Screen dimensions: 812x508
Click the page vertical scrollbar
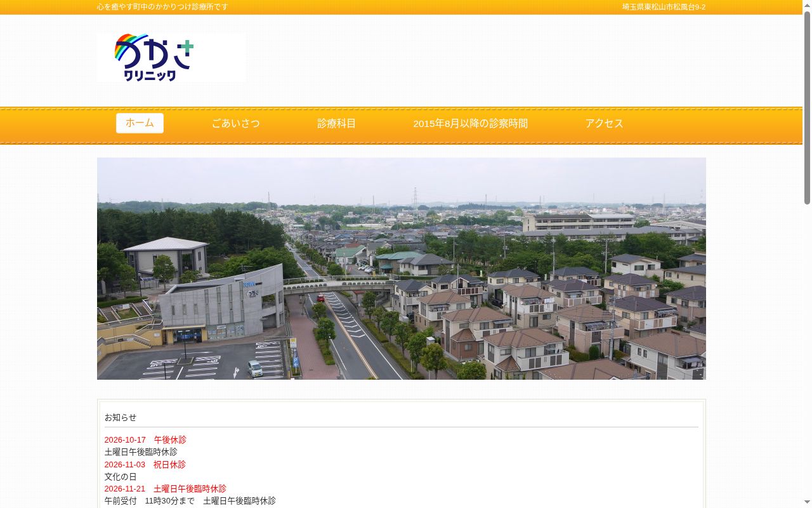tap(807, 108)
